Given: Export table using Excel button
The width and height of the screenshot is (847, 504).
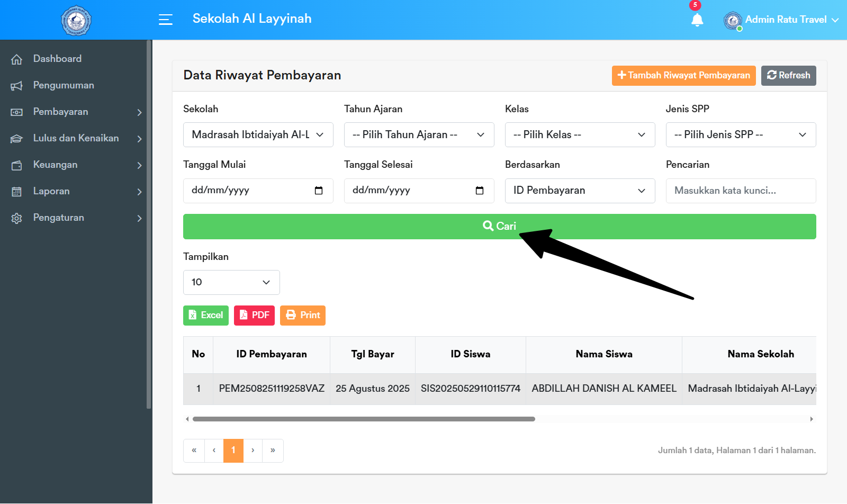Looking at the screenshot, I should [x=206, y=316].
